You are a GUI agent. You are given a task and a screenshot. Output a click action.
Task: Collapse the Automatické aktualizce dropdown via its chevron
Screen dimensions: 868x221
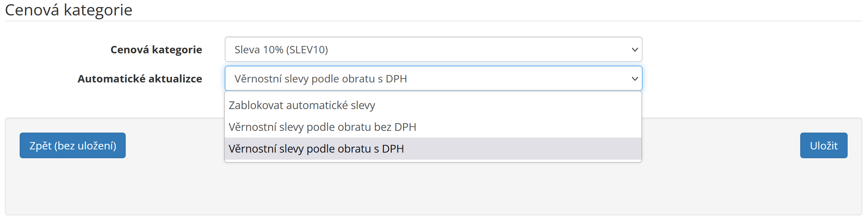(x=634, y=79)
